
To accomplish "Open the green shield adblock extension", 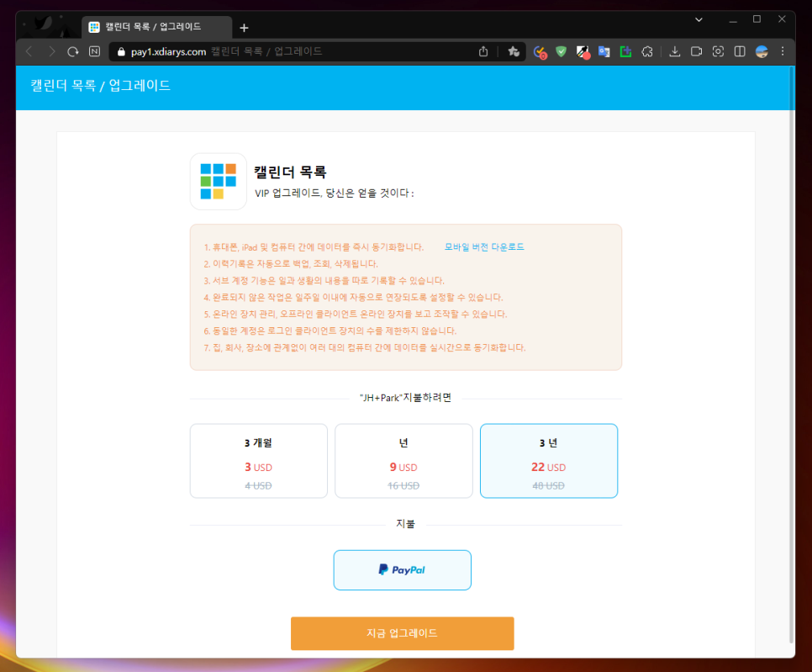I will point(561,51).
